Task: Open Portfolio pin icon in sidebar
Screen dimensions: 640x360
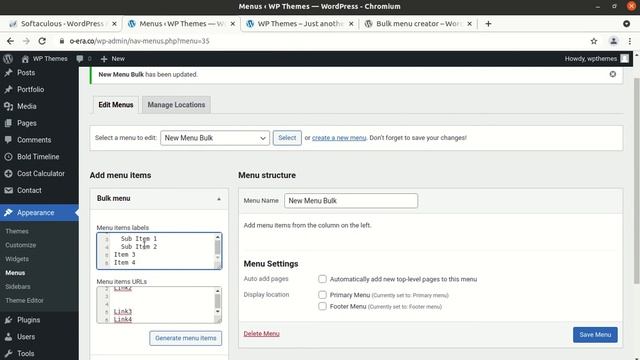Action: 8,89
